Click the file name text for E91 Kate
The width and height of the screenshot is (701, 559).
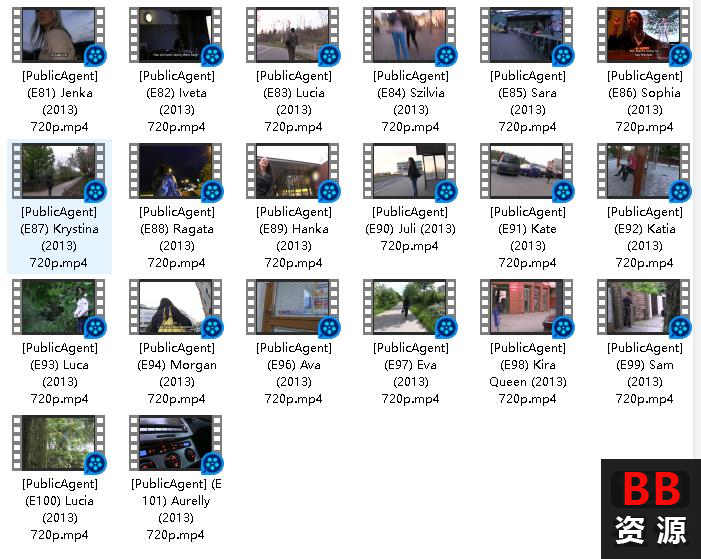pos(528,237)
